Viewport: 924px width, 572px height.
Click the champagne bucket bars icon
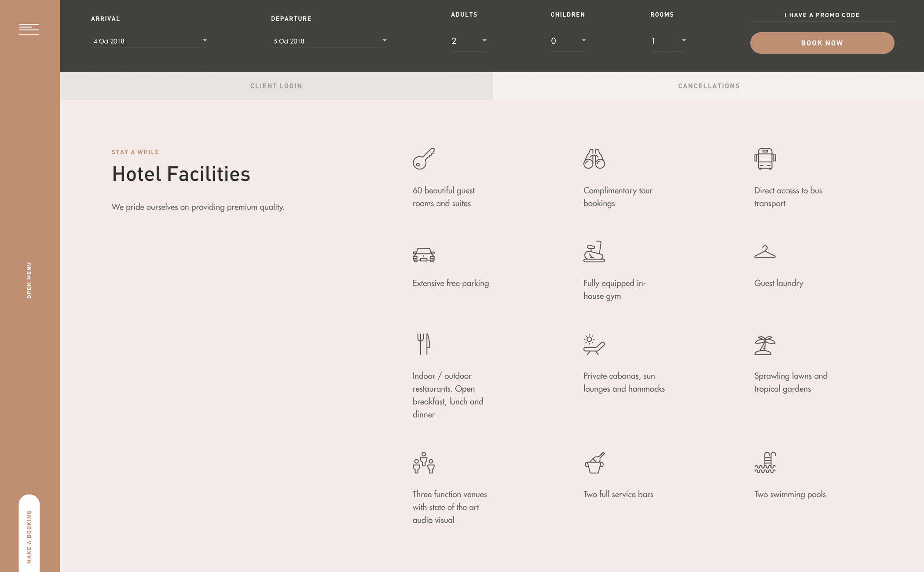(594, 462)
